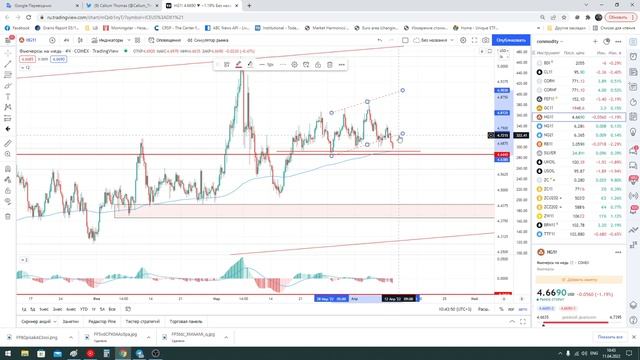Open the candlestick chart type selector

click(x=80, y=40)
